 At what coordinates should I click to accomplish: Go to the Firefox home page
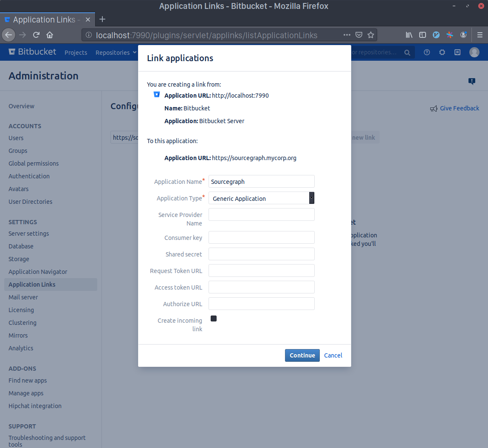point(50,35)
